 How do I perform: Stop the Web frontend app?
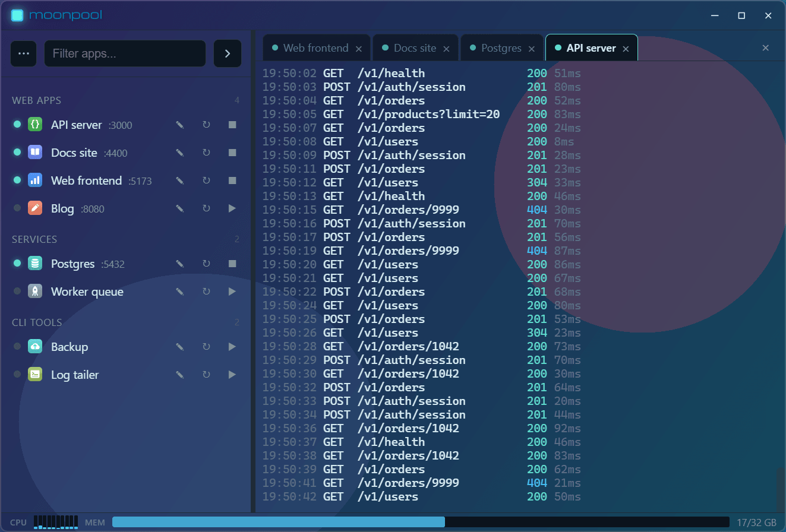click(x=232, y=180)
